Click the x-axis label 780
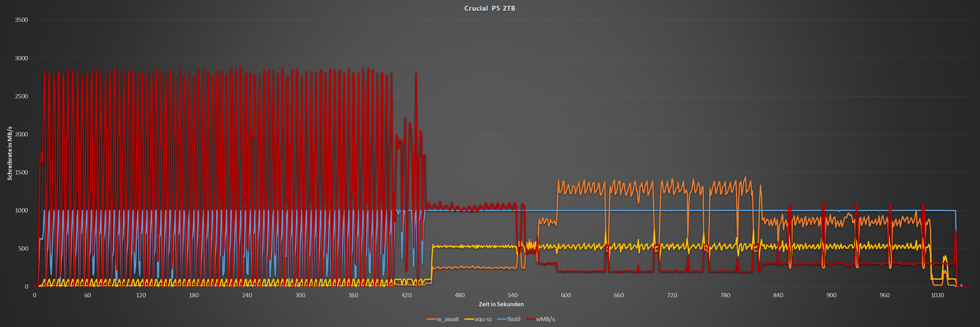The width and height of the screenshot is (980, 327). tap(725, 295)
